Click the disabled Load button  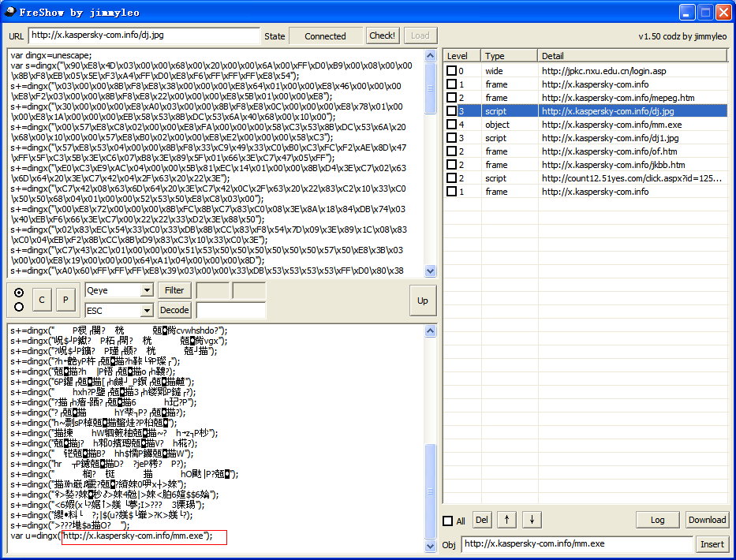[420, 35]
